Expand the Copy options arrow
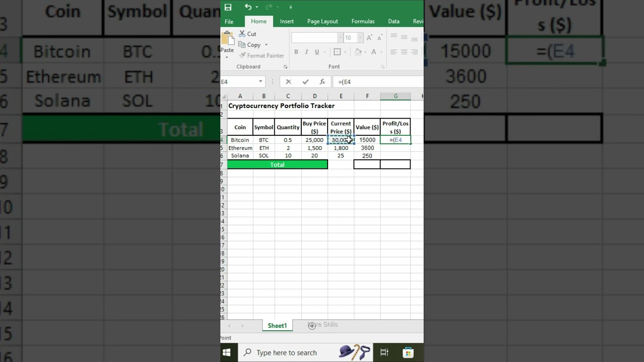Viewport: 644px width, 362px height. click(266, 45)
